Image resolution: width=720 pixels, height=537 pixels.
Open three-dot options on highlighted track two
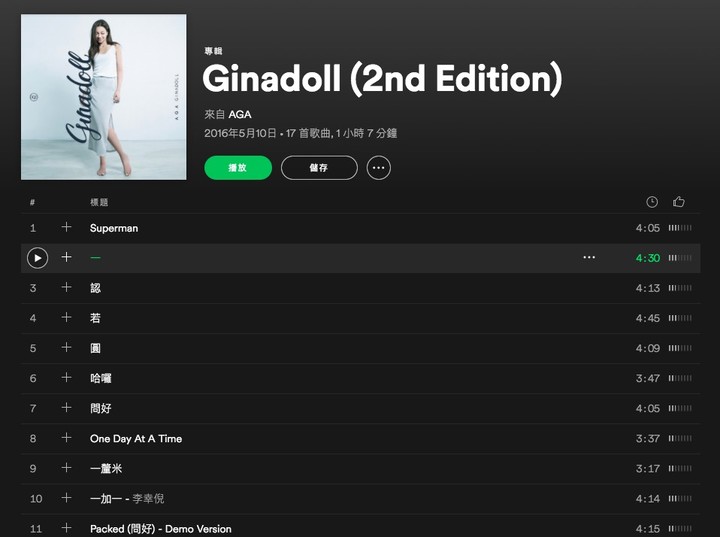pos(589,258)
